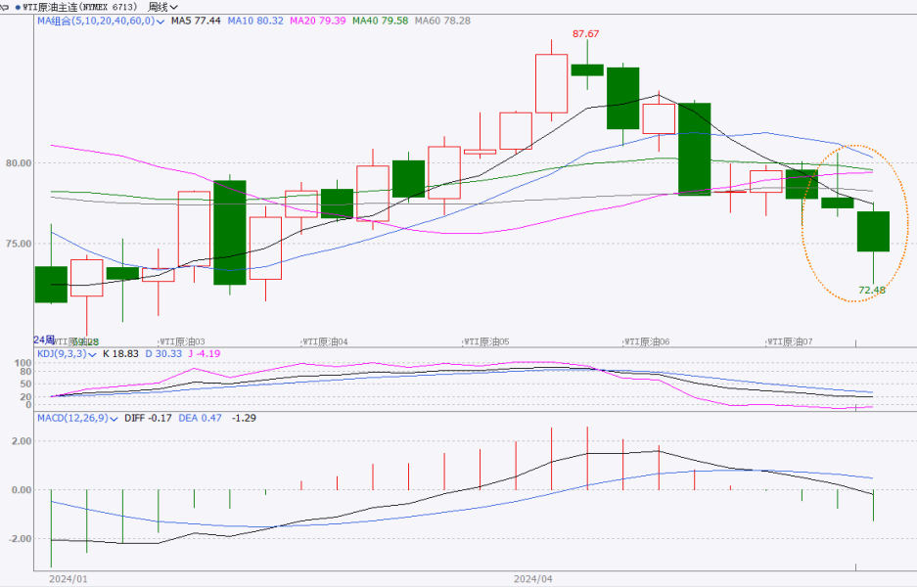Viewport: 917px width, 588px height.
Task: Click the 2024/04 date axis label
Action: click(532, 578)
